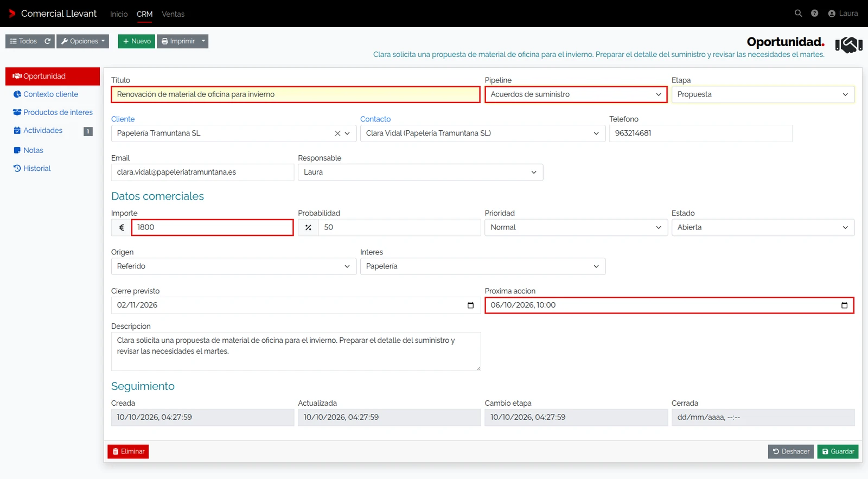The height and width of the screenshot is (479, 868).
Task: Delete the record with Eliminar
Action: coord(128,452)
